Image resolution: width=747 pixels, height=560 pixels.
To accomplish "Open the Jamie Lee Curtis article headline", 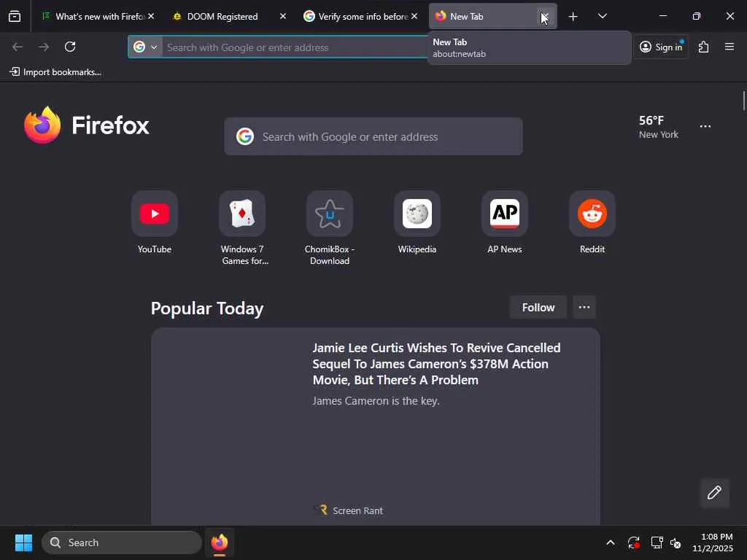I will coord(436,364).
